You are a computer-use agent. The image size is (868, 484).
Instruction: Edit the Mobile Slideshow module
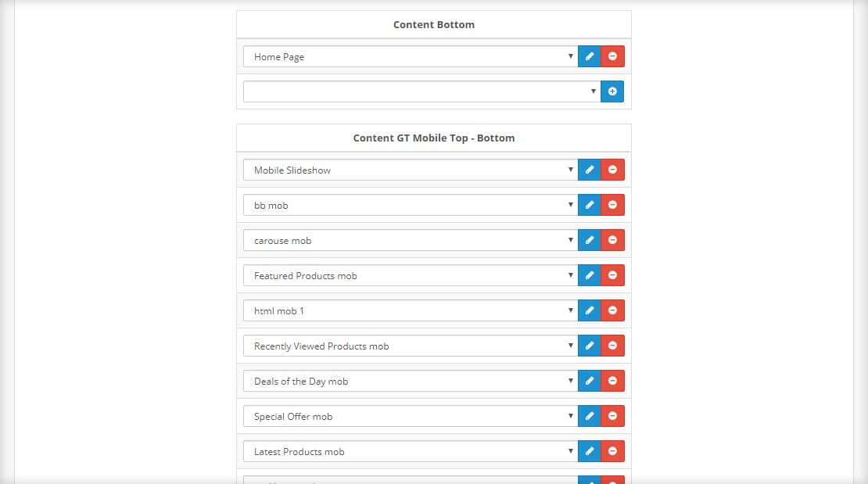pyautogui.click(x=590, y=170)
